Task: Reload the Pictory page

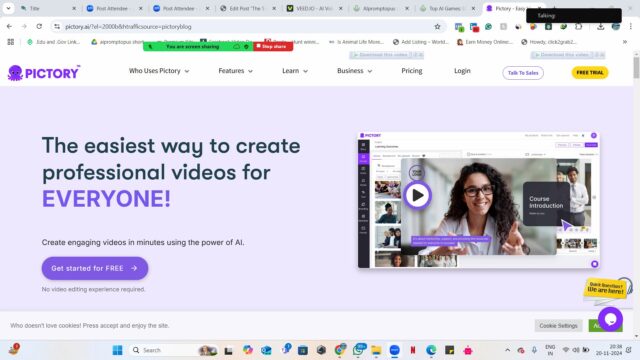Action: tap(39, 27)
